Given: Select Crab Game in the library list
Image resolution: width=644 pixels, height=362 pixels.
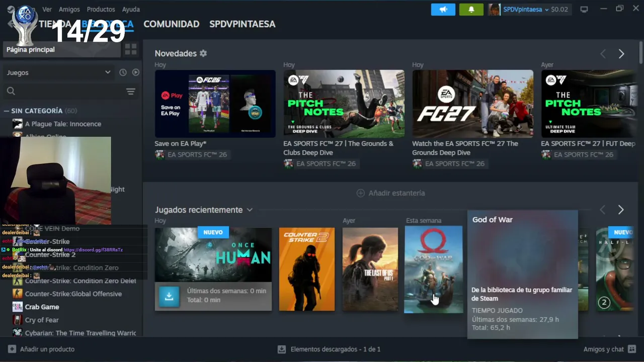Looking at the screenshot, I should tap(42, 307).
